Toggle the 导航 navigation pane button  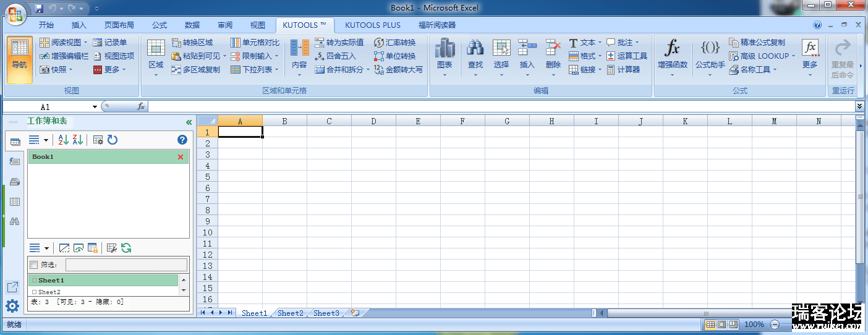point(19,60)
